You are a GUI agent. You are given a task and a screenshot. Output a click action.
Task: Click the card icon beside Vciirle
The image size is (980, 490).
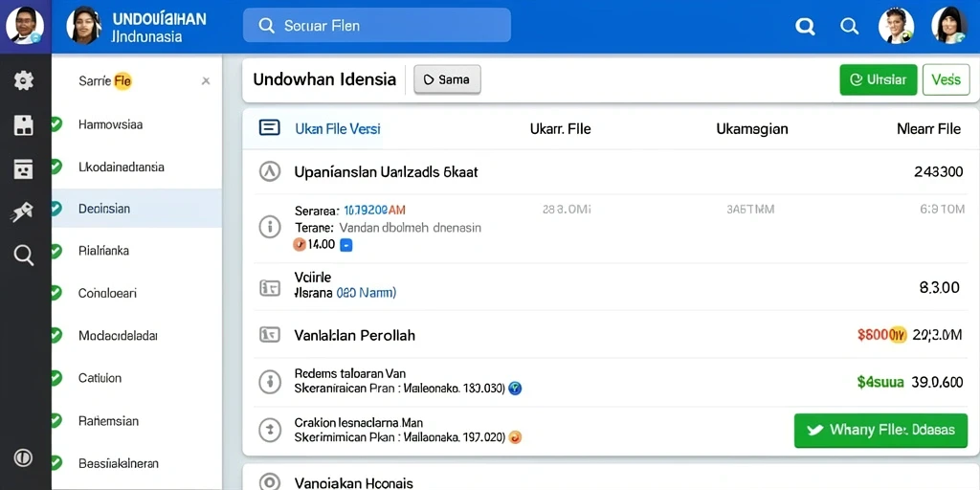(269, 287)
